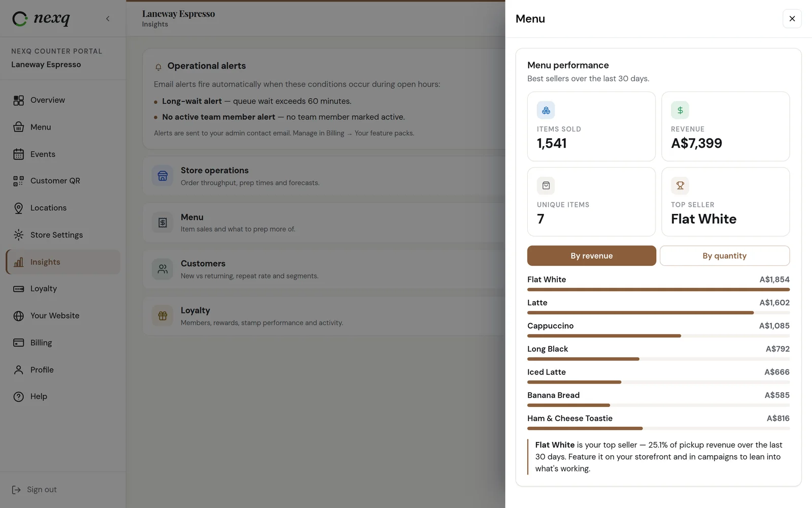Open Profile page
Viewport: 812px width, 508px height.
(x=63, y=370)
